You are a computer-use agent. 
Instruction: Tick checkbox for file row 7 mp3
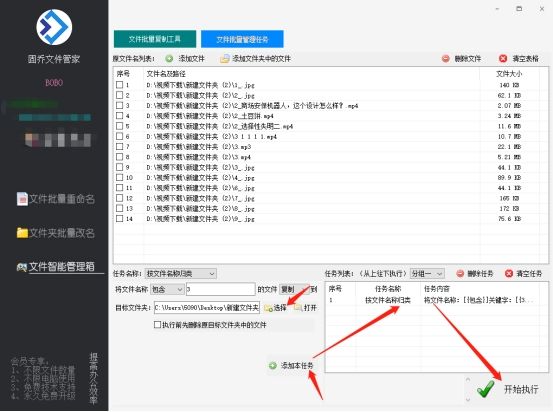[x=120, y=146]
